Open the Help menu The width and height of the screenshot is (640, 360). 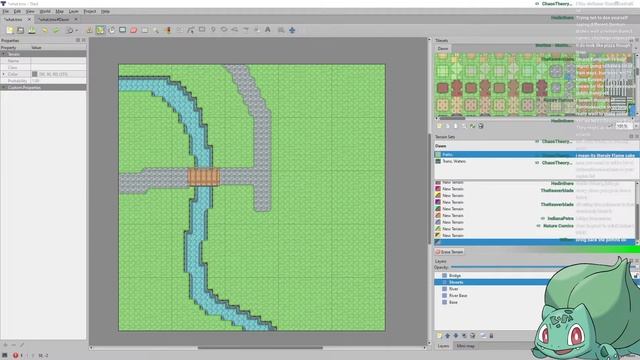(x=105, y=11)
